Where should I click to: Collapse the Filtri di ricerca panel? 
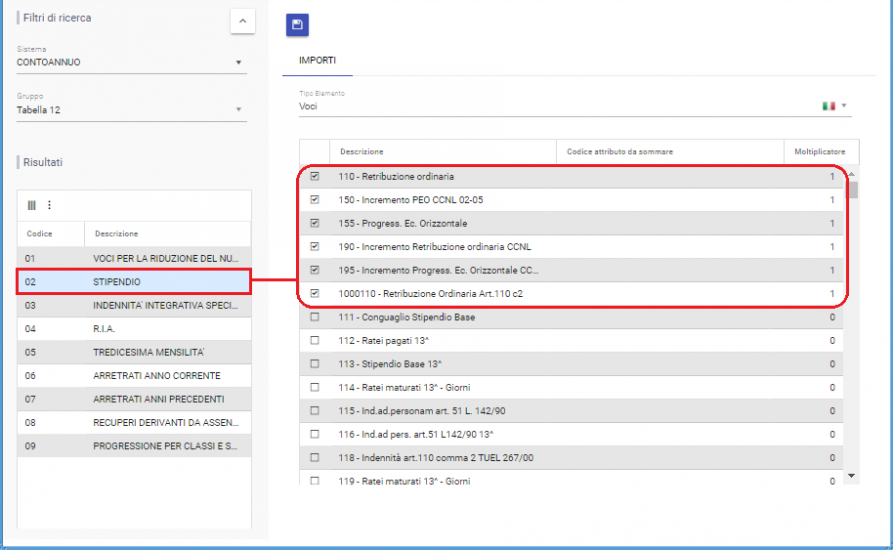[242, 21]
